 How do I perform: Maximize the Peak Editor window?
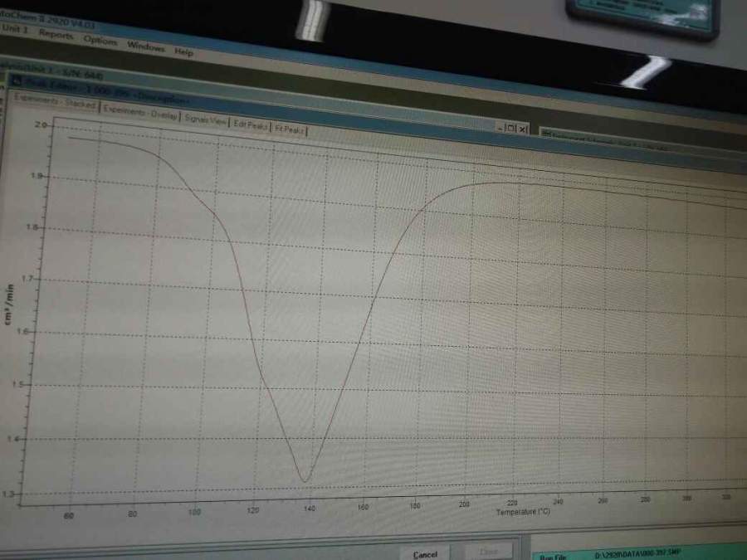pos(510,128)
